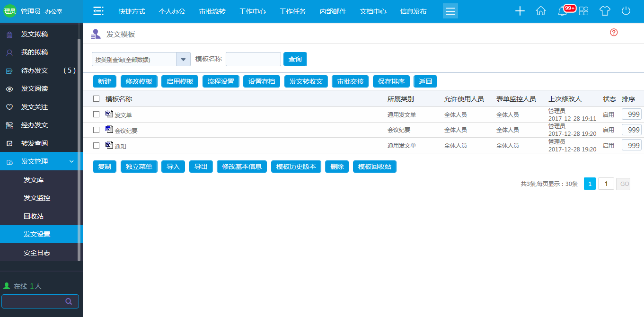Viewport: 644px width, 317px height.
Task: Click the T-shirt theme icon
Action: (x=605, y=10)
